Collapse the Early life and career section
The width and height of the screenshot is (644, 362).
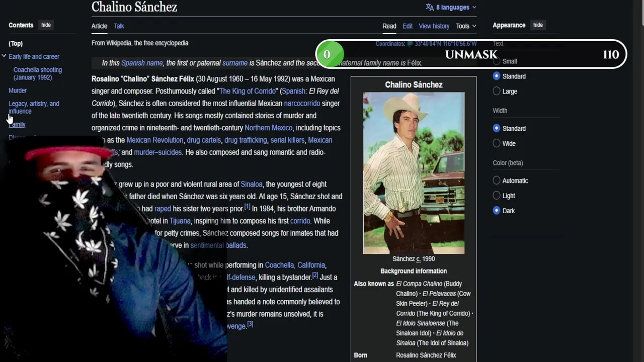[x=4, y=56]
